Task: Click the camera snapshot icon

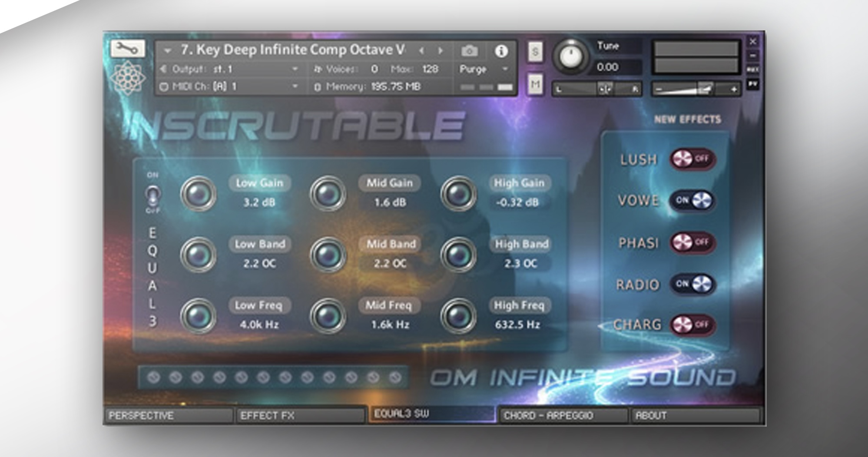Action: (469, 51)
